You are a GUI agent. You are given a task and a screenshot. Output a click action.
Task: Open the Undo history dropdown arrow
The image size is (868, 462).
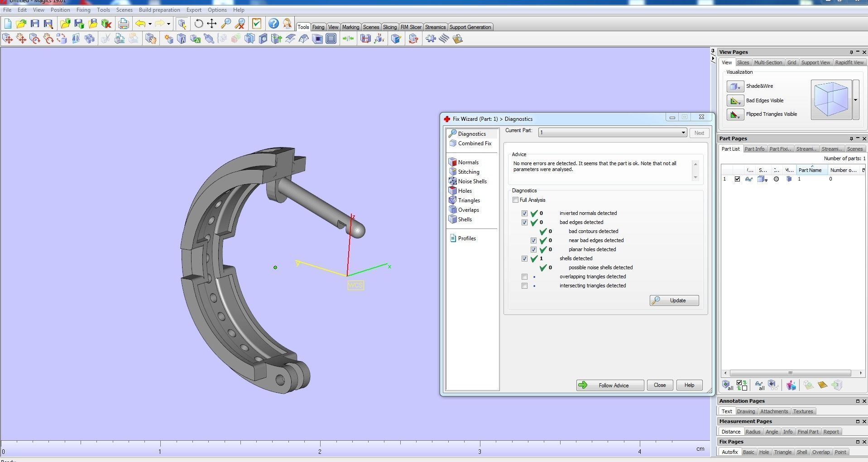(x=150, y=24)
